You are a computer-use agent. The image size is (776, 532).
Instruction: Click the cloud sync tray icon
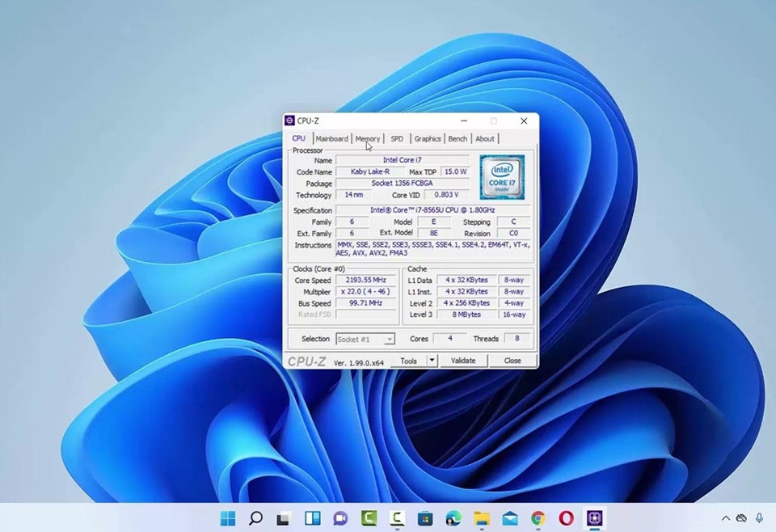pyautogui.click(x=741, y=518)
